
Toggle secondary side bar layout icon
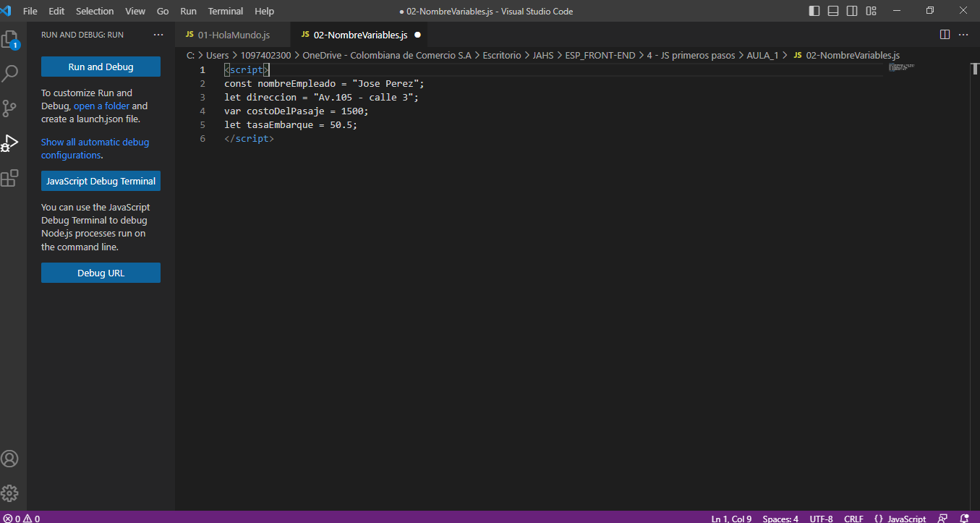(852, 11)
